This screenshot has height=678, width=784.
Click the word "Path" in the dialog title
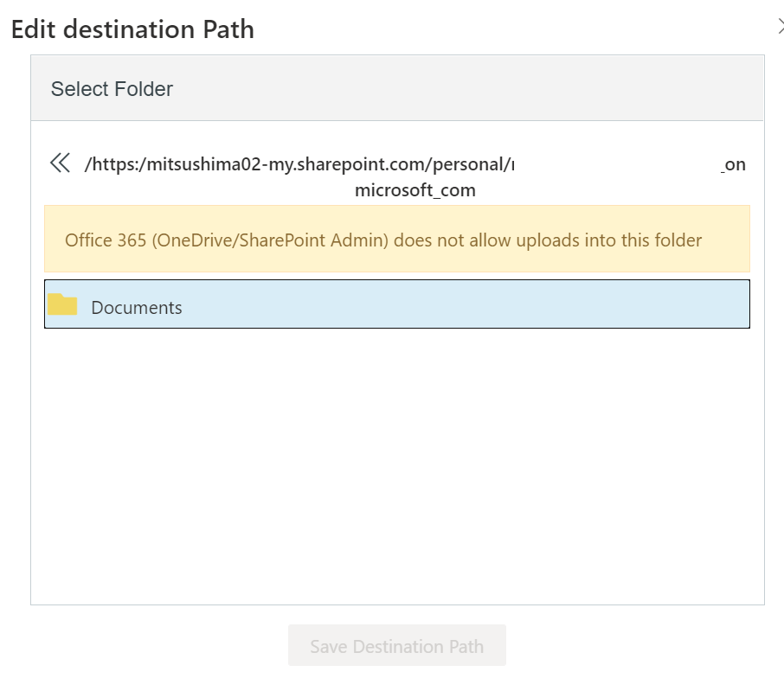click(x=228, y=29)
